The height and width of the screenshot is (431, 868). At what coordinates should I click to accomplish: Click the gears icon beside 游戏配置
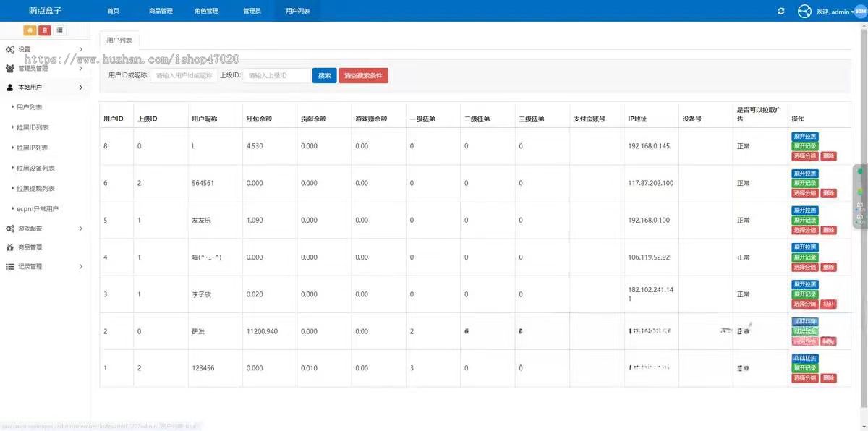click(10, 229)
